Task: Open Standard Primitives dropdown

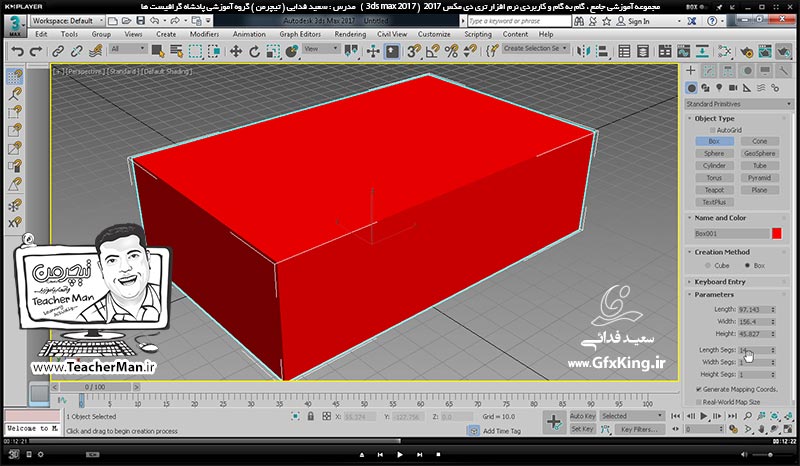Action: (739, 104)
